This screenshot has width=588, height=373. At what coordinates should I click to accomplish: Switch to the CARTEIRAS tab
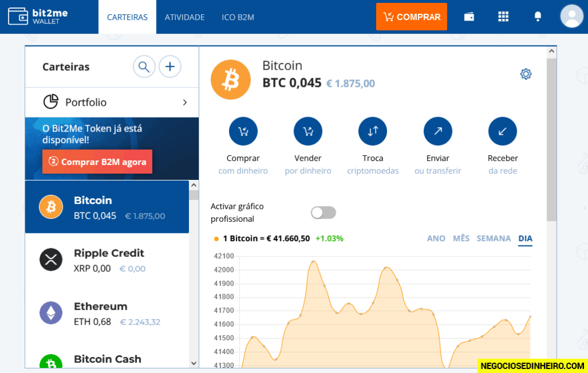coord(127,17)
